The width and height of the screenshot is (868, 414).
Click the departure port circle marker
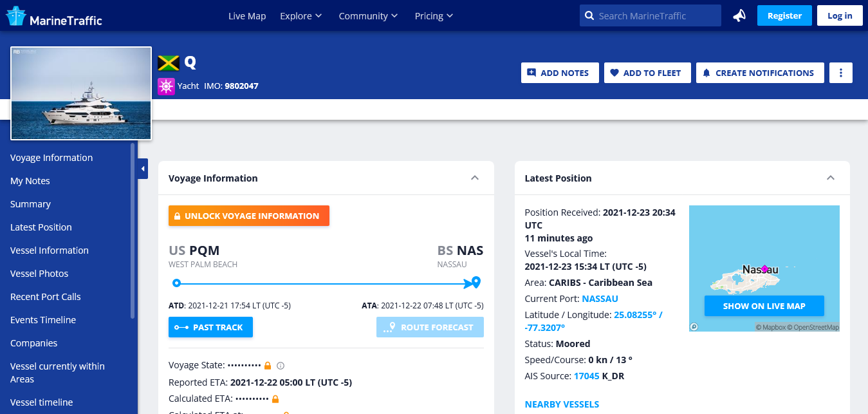tap(176, 283)
